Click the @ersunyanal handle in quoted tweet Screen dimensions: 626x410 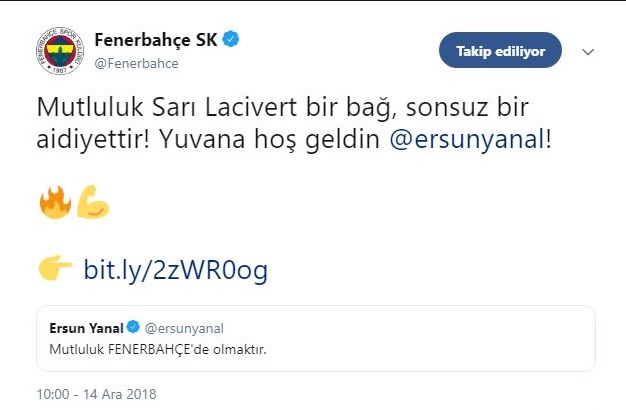[184, 329]
